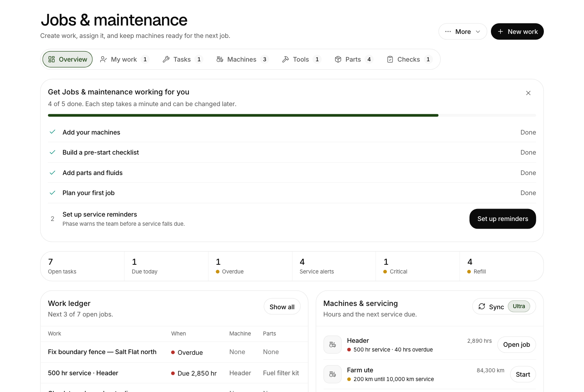
Task: Click the Ultra badge next to Sync
Action: point(519,306)
